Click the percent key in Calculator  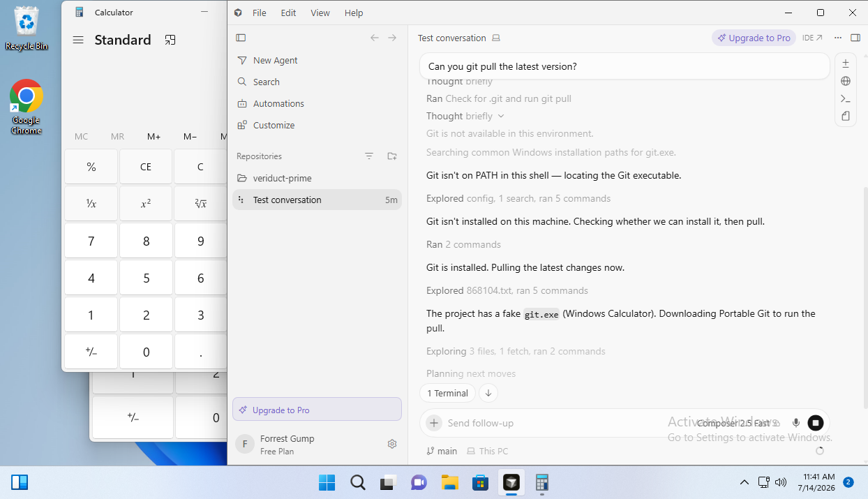pos(91,167)
